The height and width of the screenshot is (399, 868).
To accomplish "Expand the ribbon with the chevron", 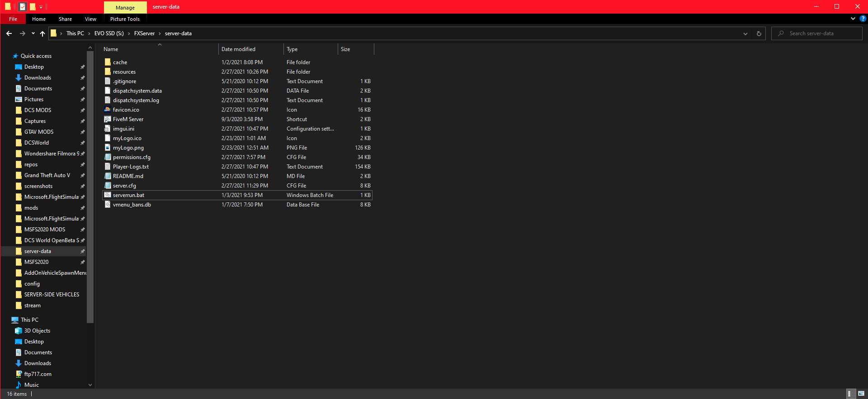I will [853, 19].
